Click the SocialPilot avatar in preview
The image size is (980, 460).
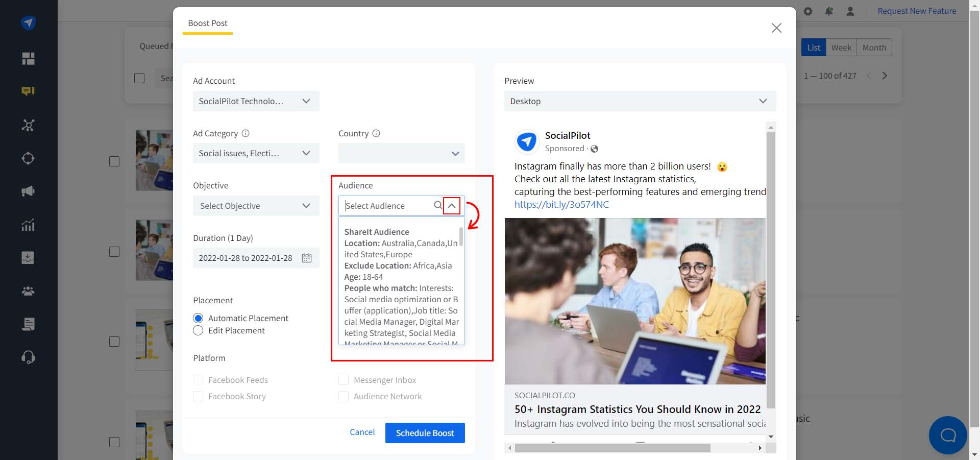coord(527,141)
